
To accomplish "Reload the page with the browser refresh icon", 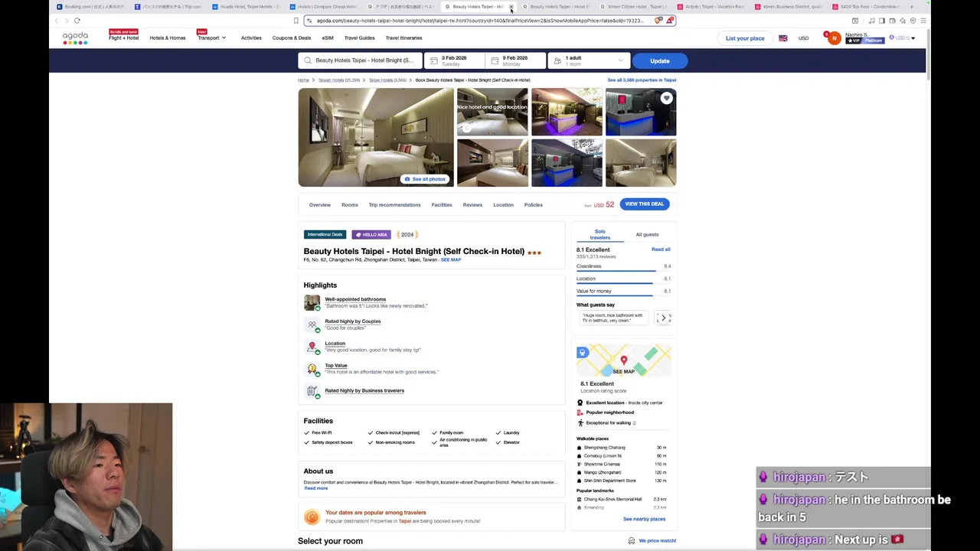I will 77,21.
